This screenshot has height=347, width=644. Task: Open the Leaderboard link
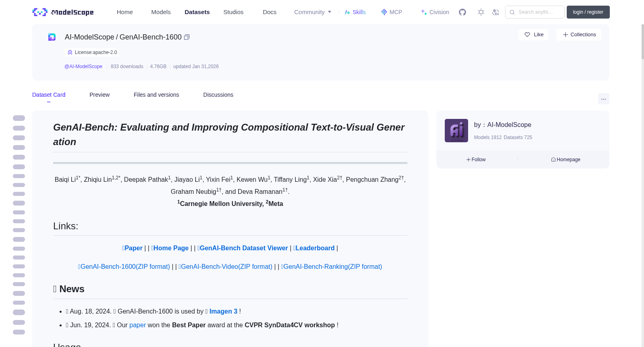(314, 248)
